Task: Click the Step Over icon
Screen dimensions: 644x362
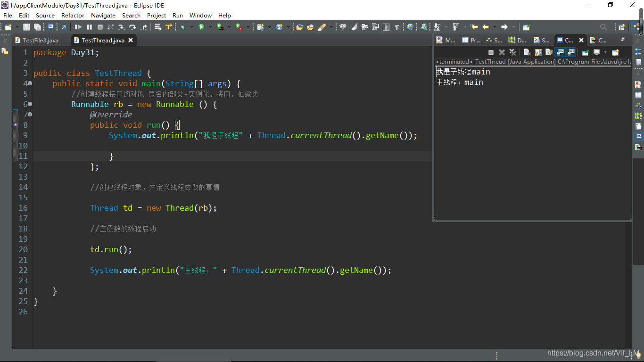Action: 132,27
